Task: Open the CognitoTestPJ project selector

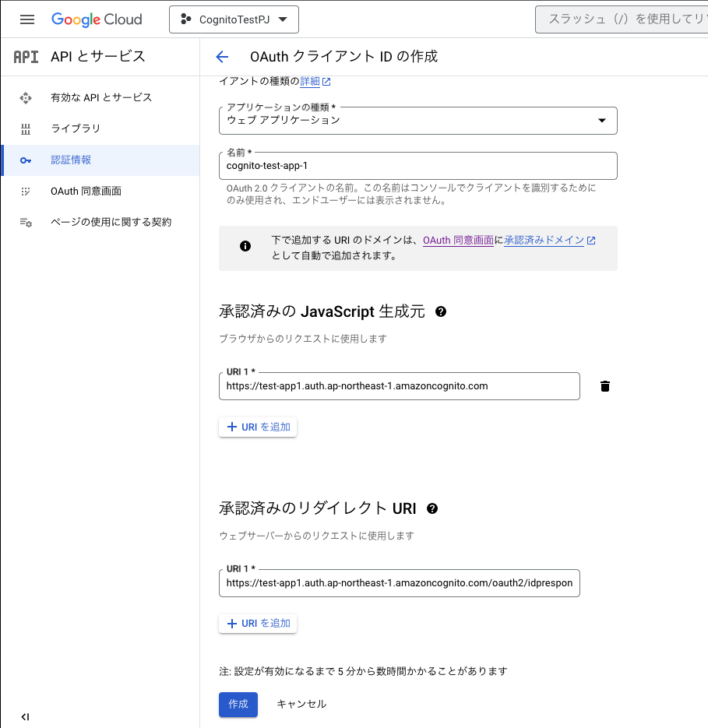Action: point(234,19)
